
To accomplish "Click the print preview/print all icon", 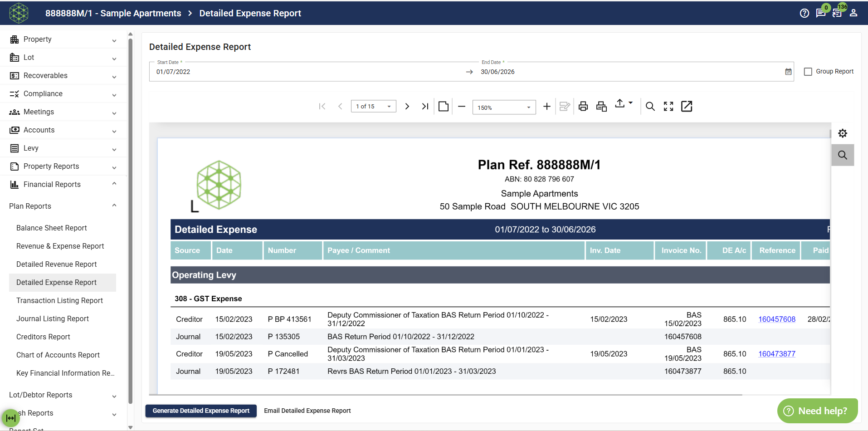I will click(x=601, y=106).
